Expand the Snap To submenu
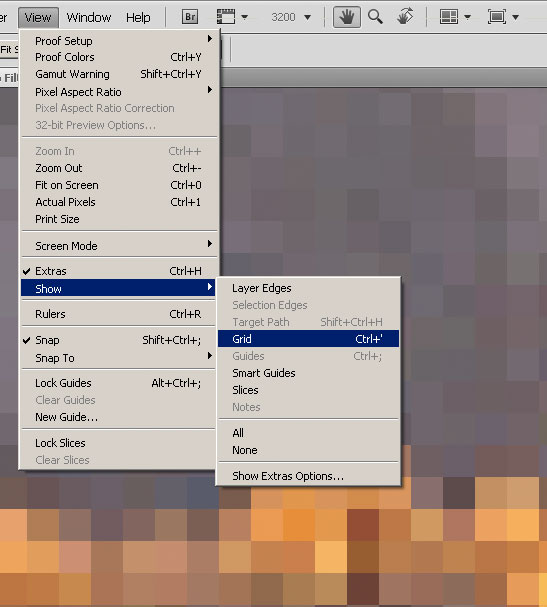 point(118,358)
